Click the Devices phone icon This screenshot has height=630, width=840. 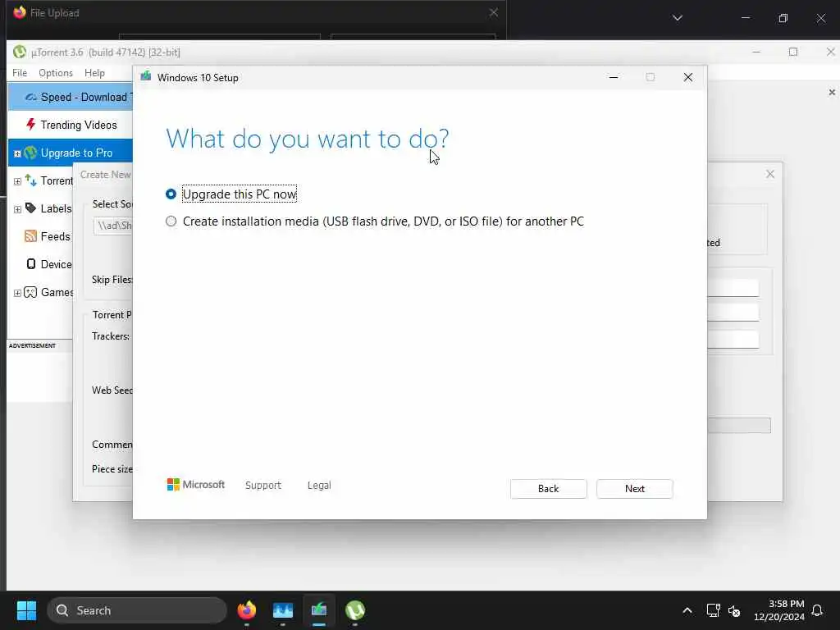(x=31, y=264)
